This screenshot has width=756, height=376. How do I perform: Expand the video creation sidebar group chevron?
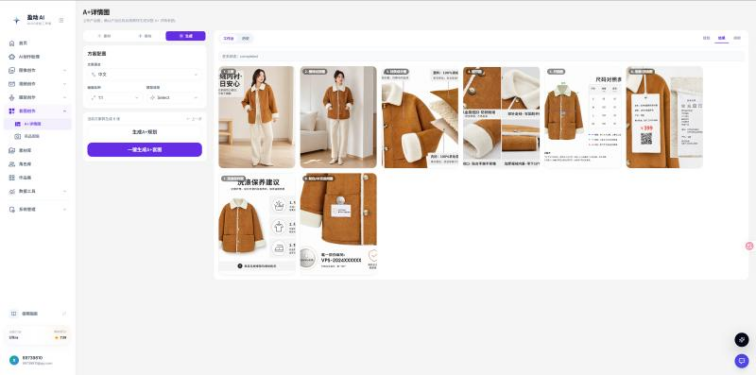tap(65, 84)
